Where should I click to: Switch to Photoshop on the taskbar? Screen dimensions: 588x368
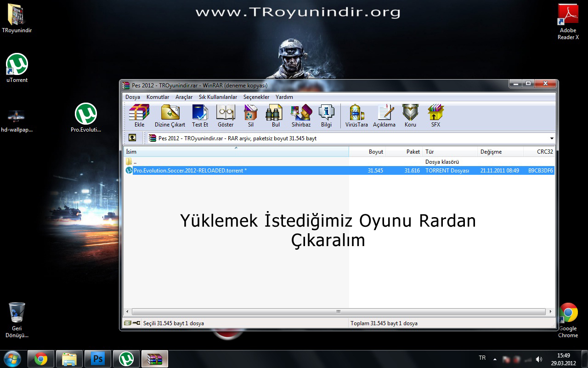[x=98, y=359]
